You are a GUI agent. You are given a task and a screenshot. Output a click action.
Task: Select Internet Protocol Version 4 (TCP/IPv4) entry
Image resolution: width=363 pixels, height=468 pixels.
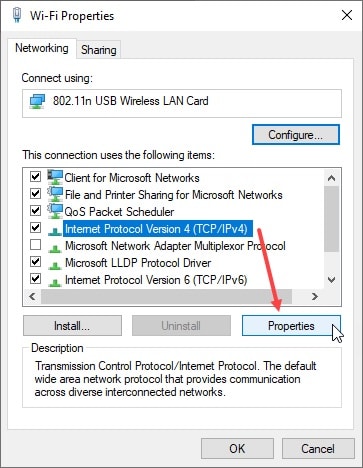click(156, 229)
